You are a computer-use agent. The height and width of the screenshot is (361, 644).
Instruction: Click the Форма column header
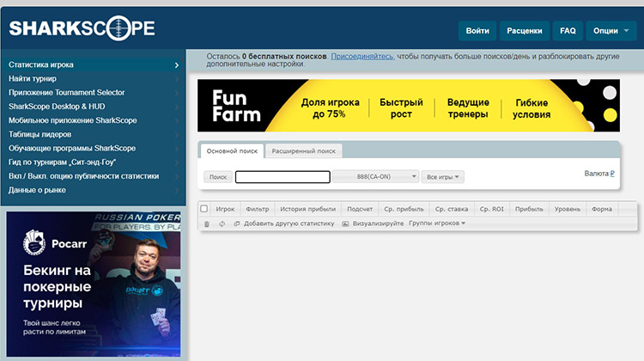click(602, 209)
